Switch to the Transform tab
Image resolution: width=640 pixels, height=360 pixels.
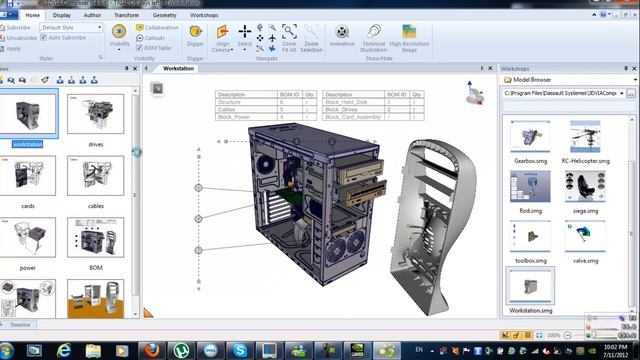[x=127, y=15]
